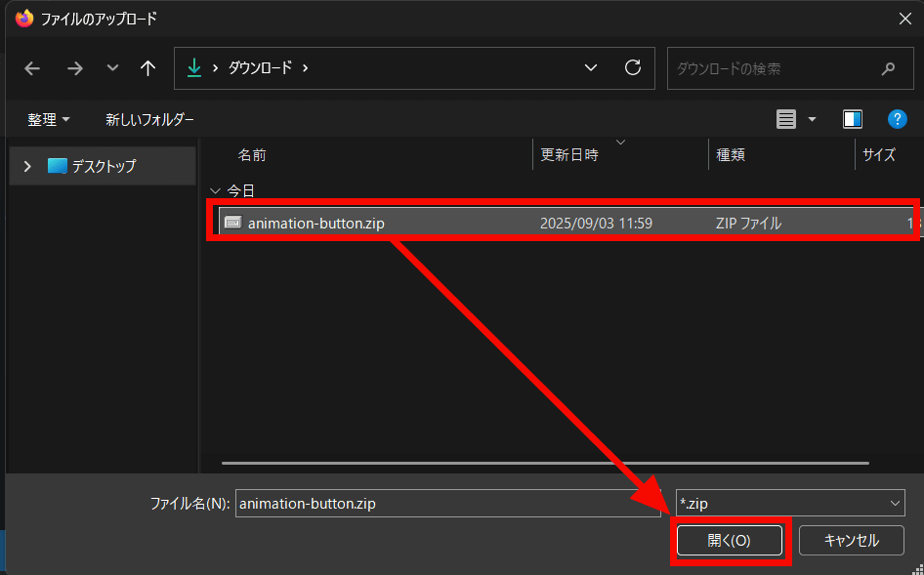Sort by 更新日時 column header
The height and width of the screenshot is (575, 924).
coord(569,155)
